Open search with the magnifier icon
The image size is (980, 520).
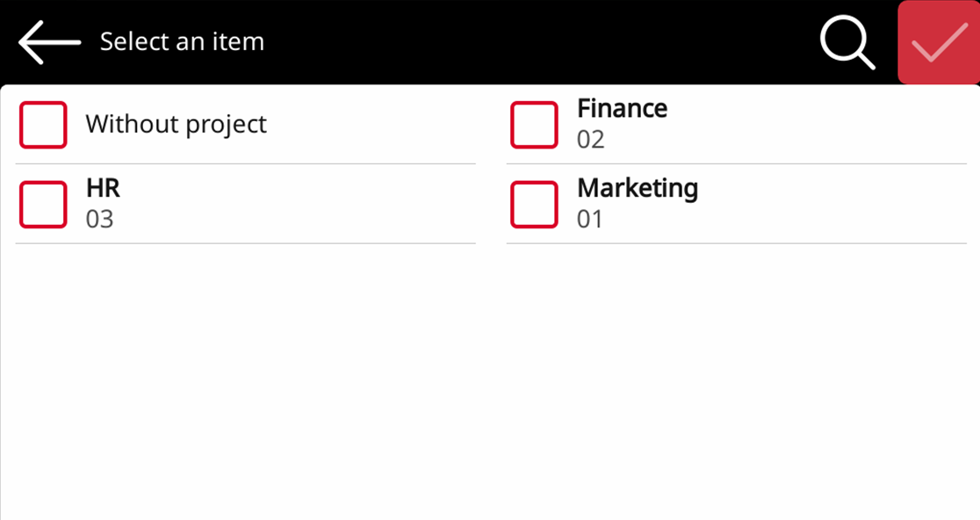(847, 42)
